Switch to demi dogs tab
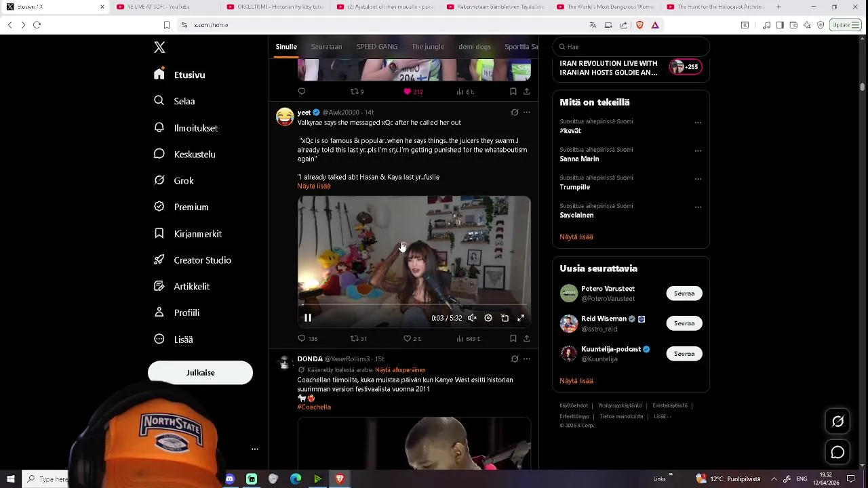 (x=475, y=47)
